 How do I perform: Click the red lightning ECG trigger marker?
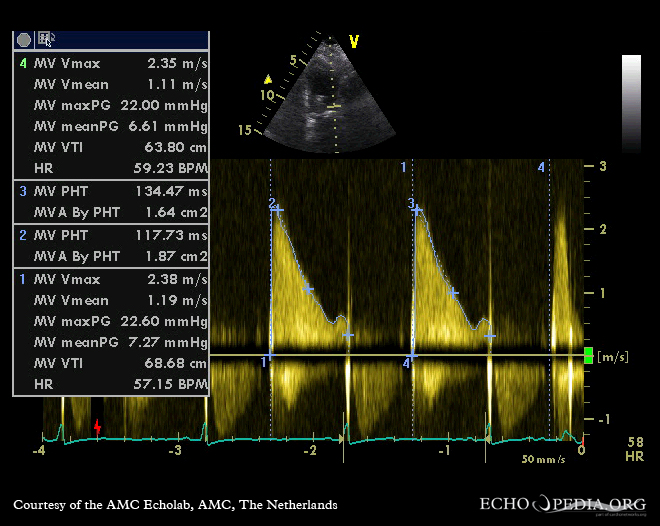pos(97,427)
